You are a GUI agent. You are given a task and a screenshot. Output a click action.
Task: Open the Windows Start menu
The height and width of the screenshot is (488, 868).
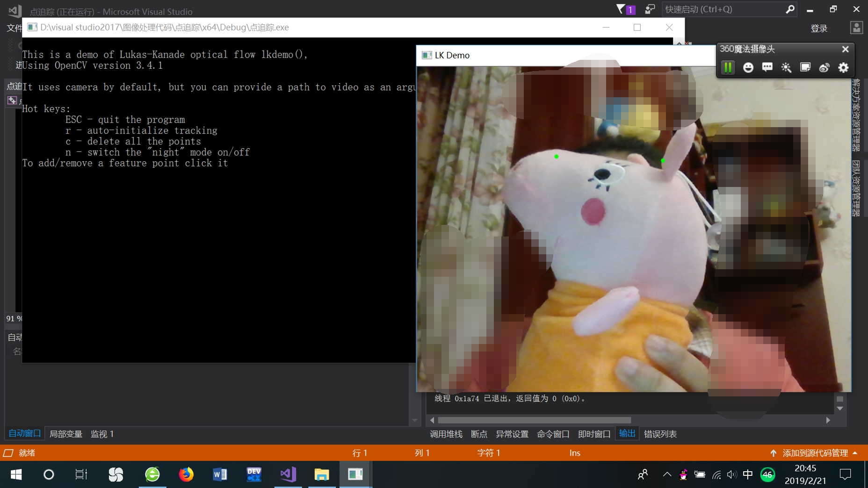pyautogui.click(x=15, y=475)
